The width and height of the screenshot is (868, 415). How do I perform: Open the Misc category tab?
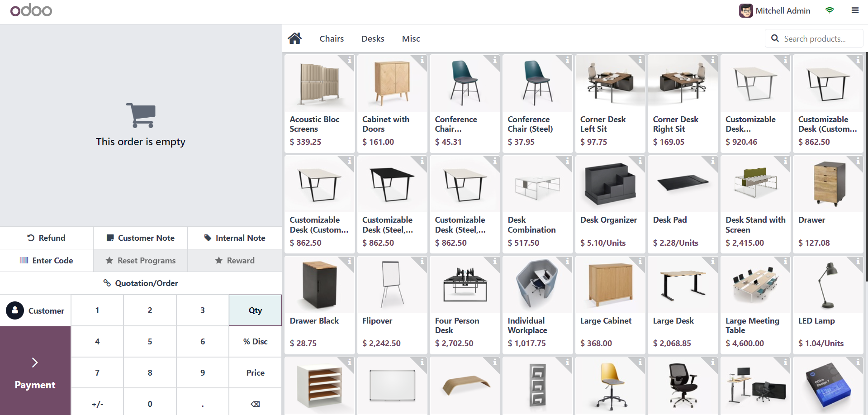[411, 38]
